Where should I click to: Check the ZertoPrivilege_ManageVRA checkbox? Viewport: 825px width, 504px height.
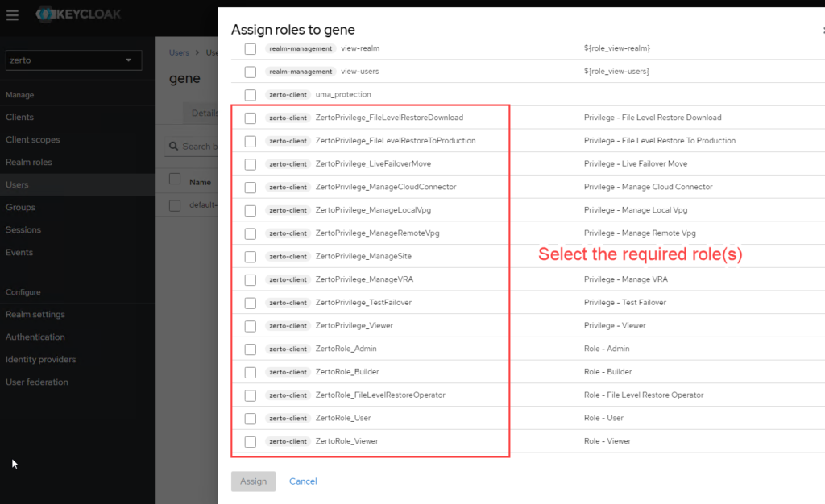point(250,279)
